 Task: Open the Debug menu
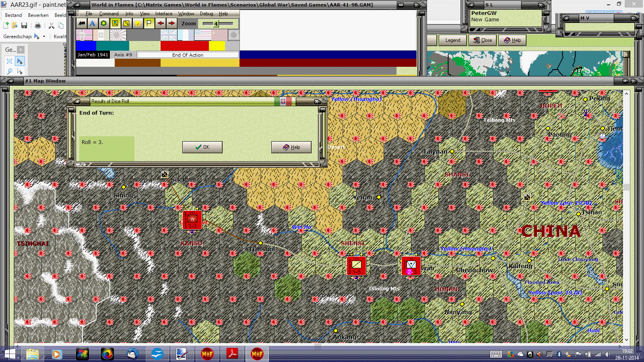pyautogui.click(x=206, y=14)
